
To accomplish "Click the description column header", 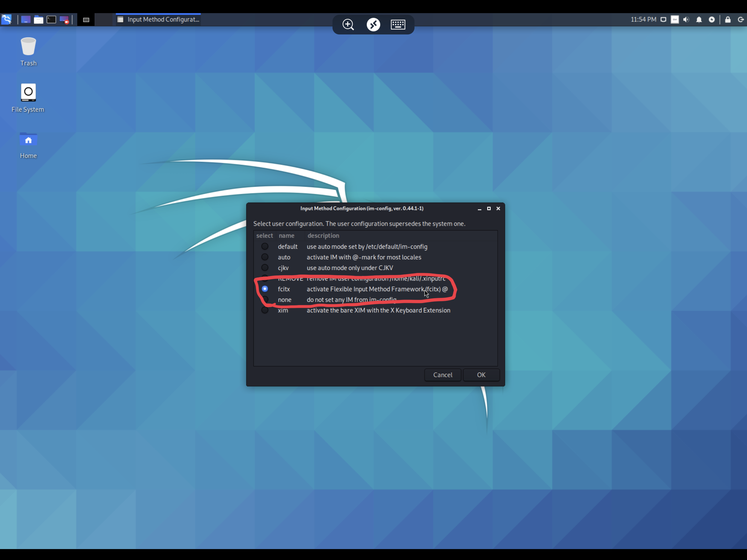I will tap(323, 235).
